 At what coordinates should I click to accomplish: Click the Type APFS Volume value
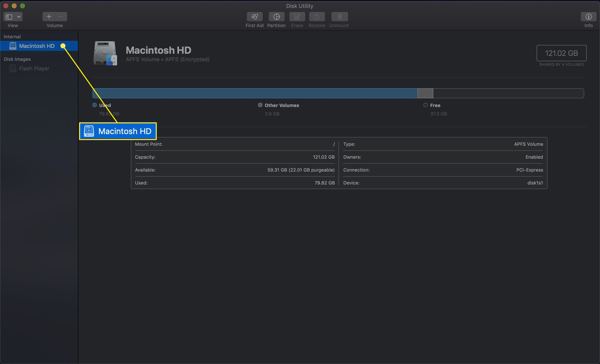[x=528, y=144]
